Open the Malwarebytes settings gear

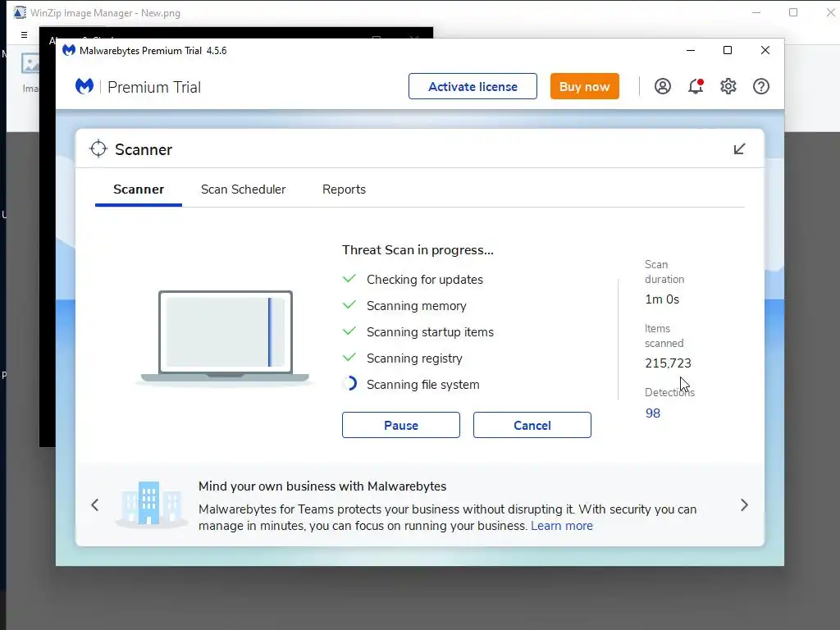pos(728,86)
